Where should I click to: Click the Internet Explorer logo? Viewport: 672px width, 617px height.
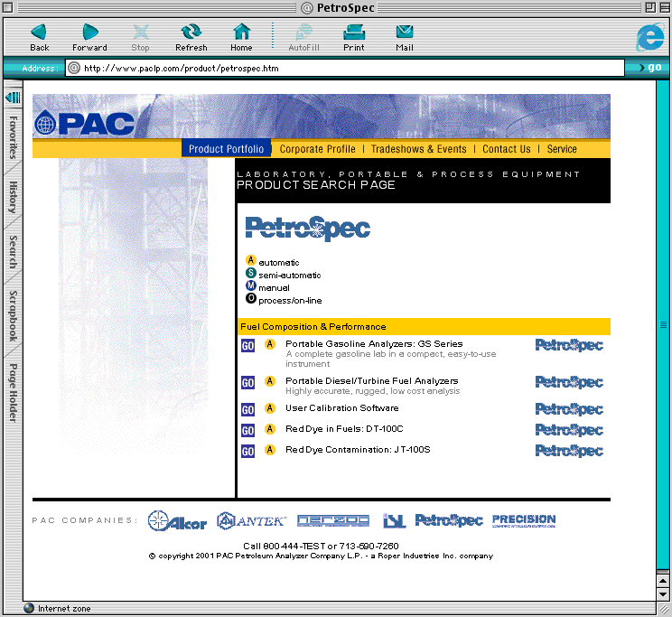click(x=649, y=37)
